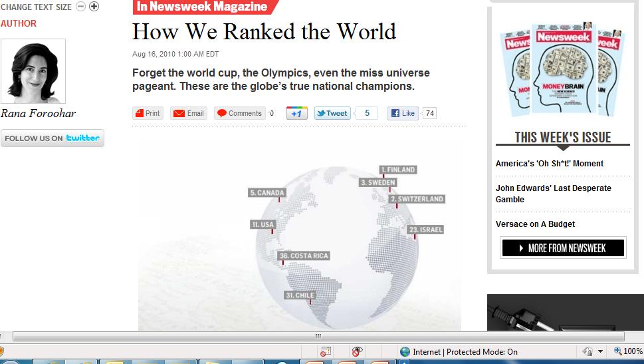Viewport: 644px width, 364px height.
Task: Click Internet Protected Mode status text
Action: point(465,351)
